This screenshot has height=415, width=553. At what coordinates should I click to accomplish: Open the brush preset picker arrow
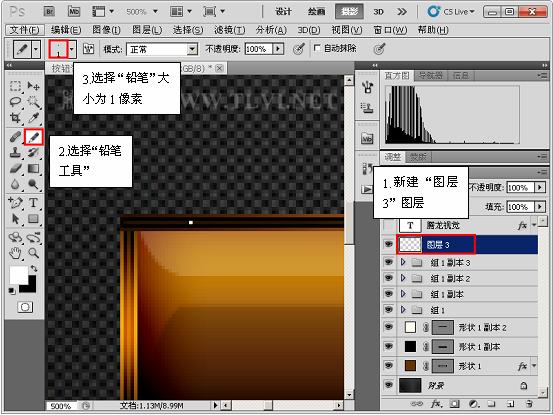tap(72, 49)
